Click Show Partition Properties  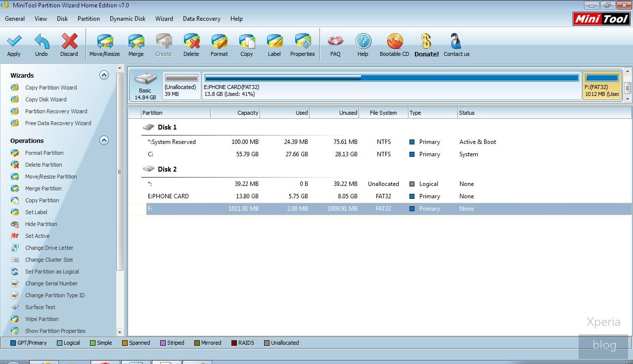55,331
